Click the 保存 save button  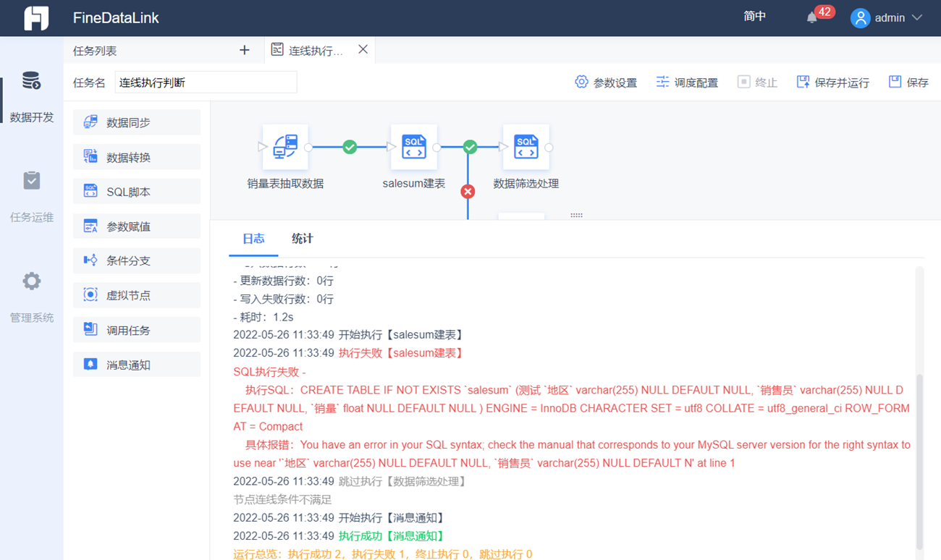909,82
